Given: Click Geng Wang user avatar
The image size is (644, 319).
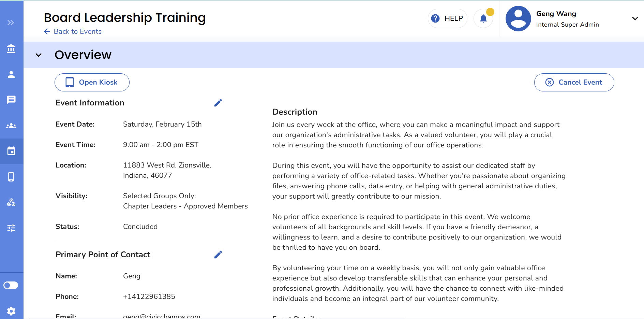Looking at the screenshot, I should tap(518, 18).
